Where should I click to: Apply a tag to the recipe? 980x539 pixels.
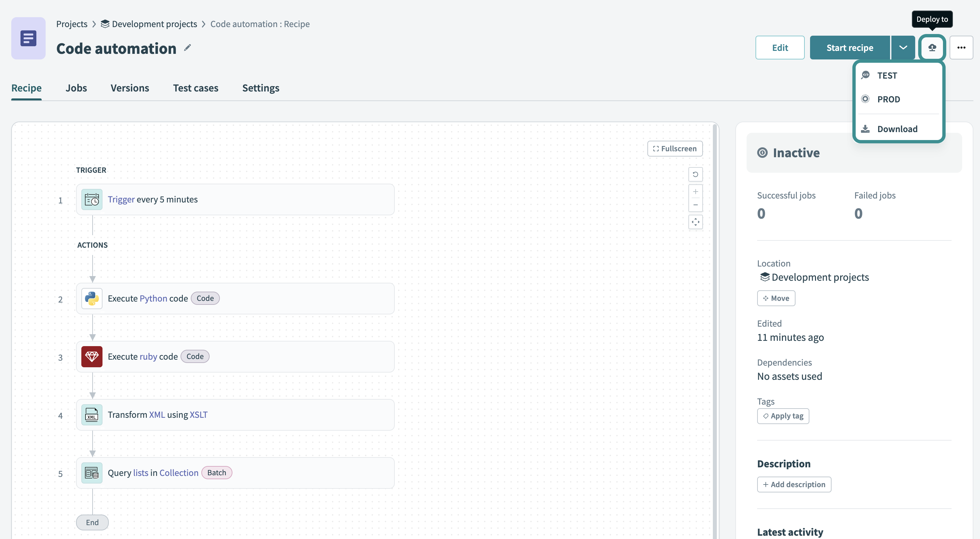pyautogui.click(x=783, y=416)
